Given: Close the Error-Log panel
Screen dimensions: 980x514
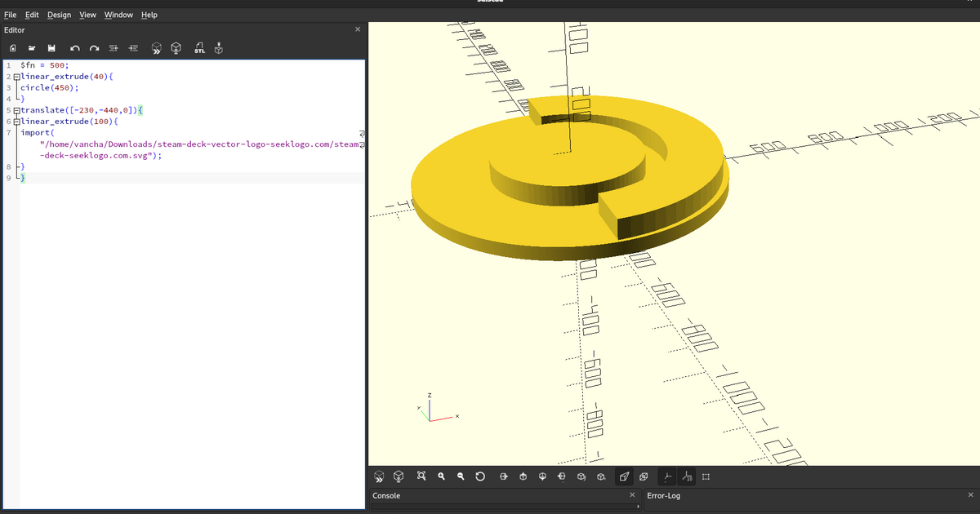Looking at the screenshot, I should pyautogui.click(x=970, y=495).
